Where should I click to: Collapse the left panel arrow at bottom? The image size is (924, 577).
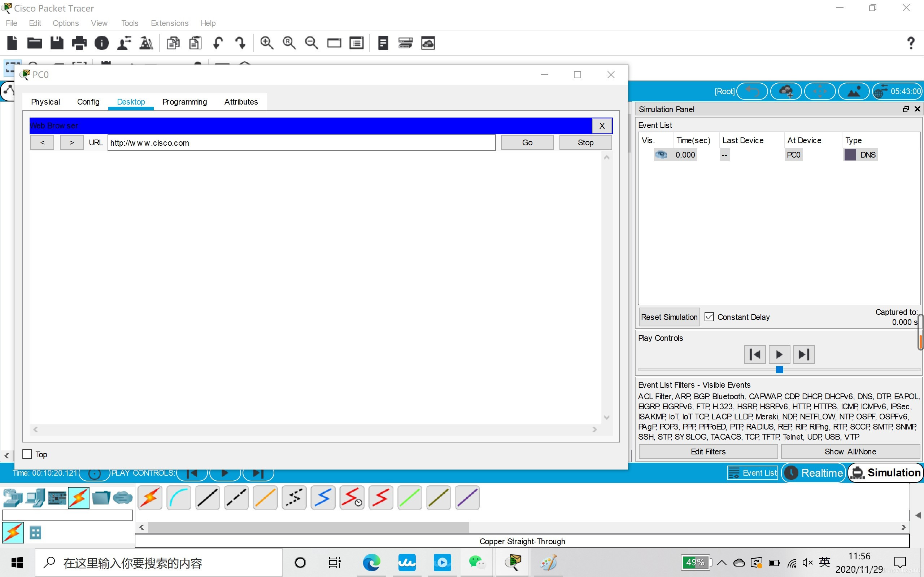coord(6,455)
